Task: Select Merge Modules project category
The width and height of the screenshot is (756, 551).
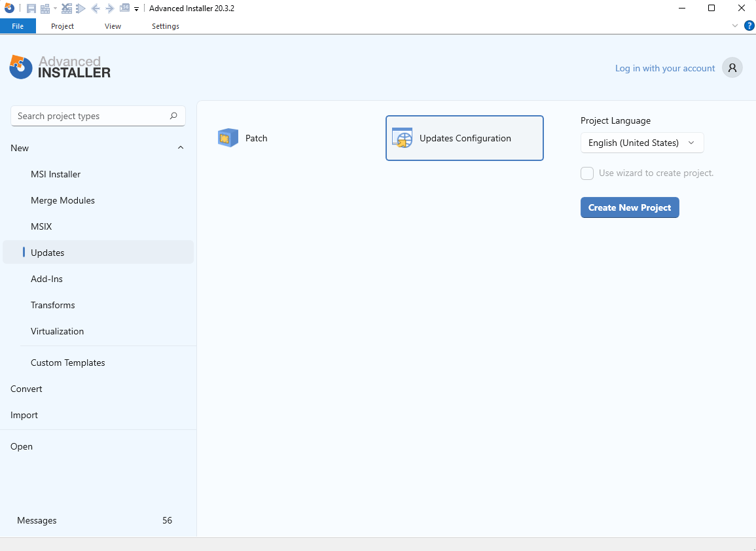Action: pos(98,200)
